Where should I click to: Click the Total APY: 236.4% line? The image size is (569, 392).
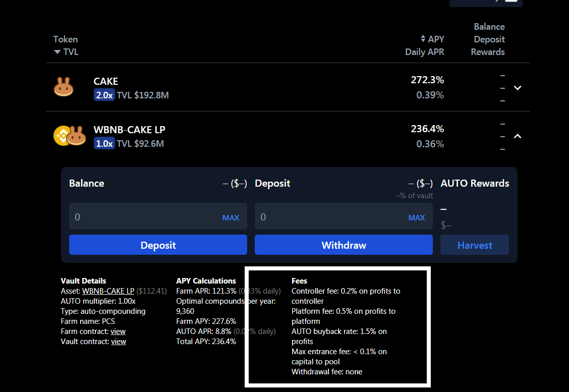(x=206, y=342)
